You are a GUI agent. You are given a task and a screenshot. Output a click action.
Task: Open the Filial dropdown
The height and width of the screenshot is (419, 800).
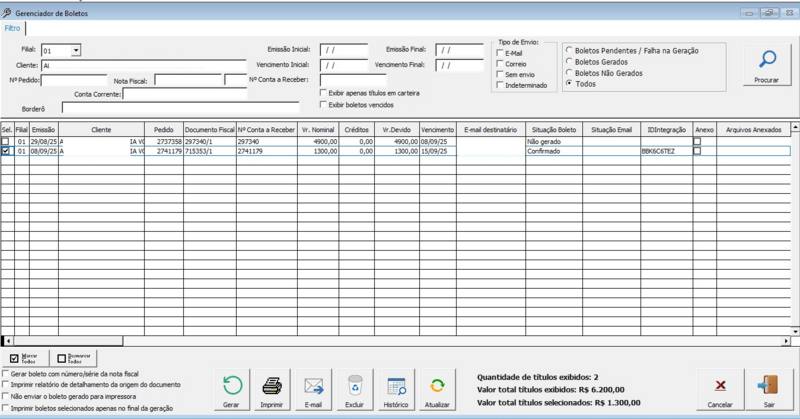coord(76,49)
